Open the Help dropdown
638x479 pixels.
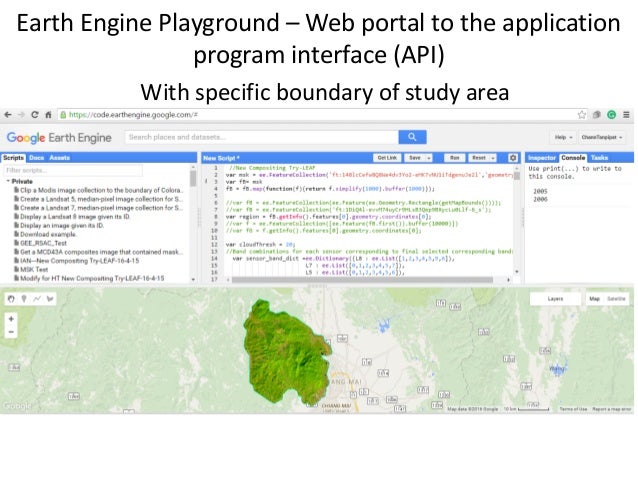[563, 138]
